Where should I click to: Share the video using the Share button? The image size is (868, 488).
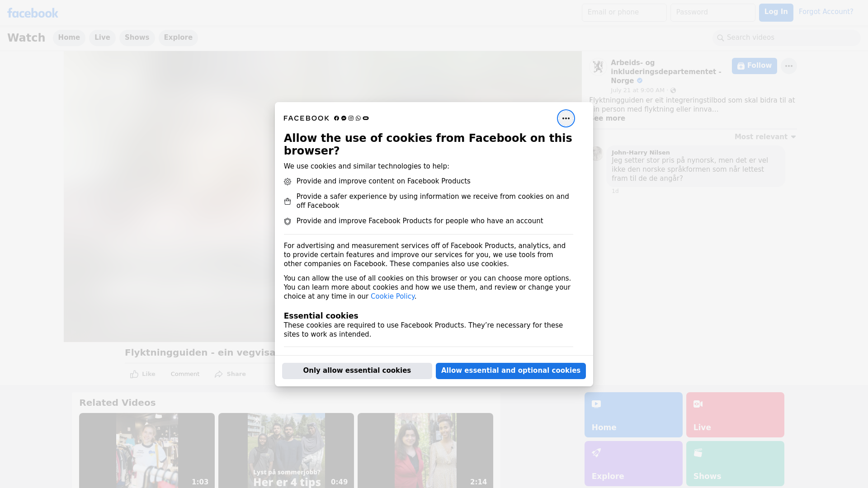(x=230, y=374)
